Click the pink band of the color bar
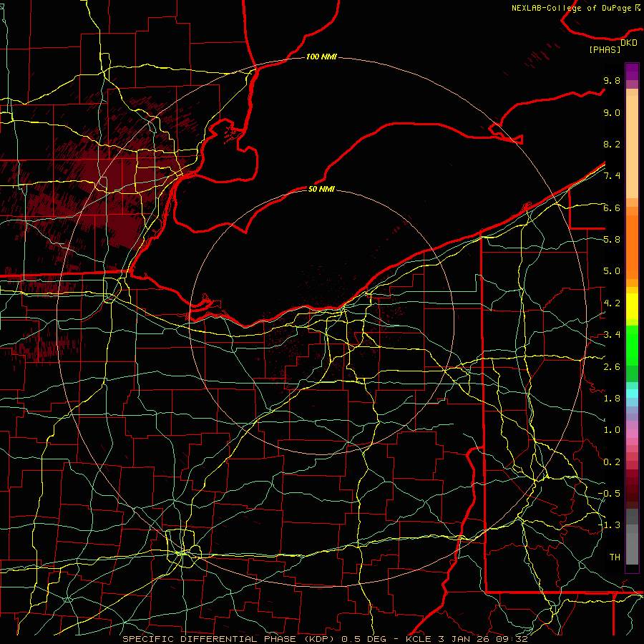The image size is (644, 644). tap(632, 434)
